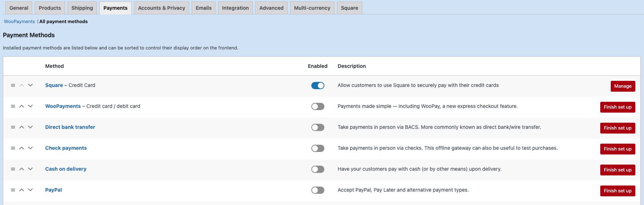644x205 pixels.
Task: Move Cash on delivery up one position
Action: tap(22, 169)
